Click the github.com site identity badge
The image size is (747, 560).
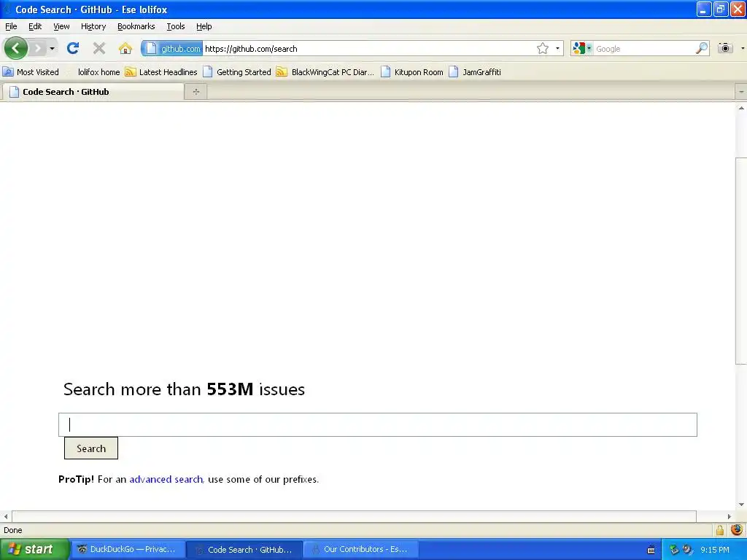tap(172, 49)
